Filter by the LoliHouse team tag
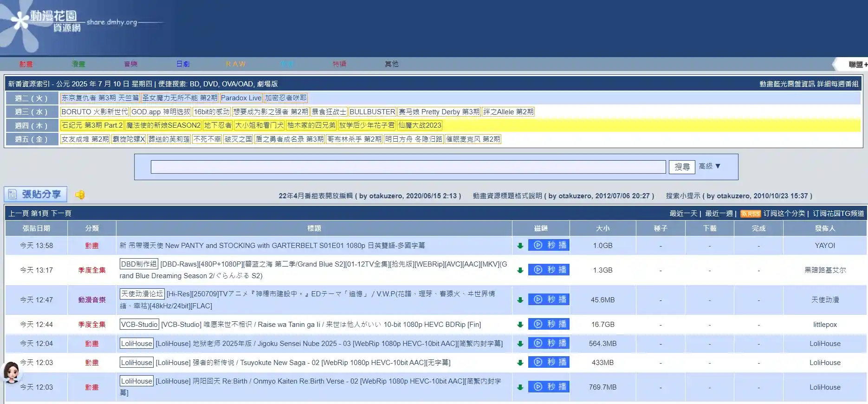868x404 pixels. click(x=136, y=344)
